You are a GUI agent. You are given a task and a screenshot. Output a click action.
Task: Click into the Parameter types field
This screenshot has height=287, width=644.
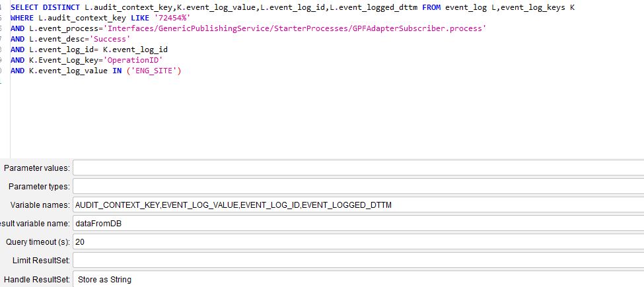click(x=358, y=187)
